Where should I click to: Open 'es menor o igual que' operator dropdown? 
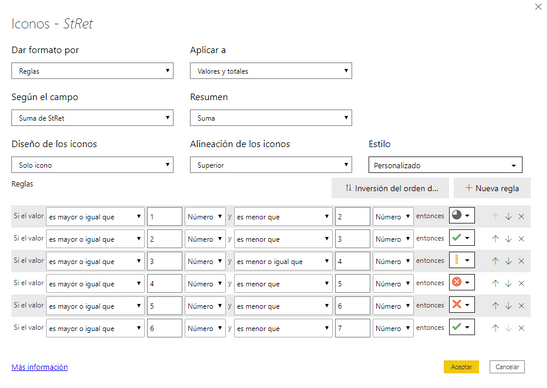(283, 261)
